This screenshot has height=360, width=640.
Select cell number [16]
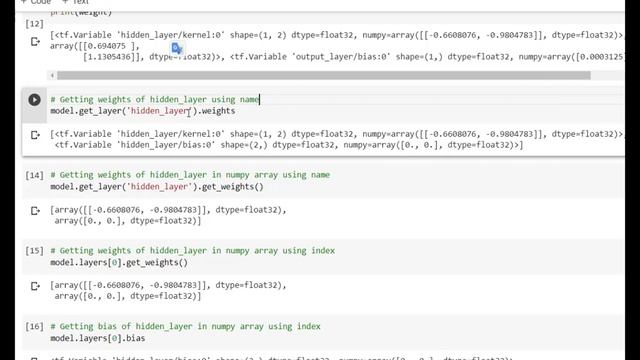(x=34, y=327)
